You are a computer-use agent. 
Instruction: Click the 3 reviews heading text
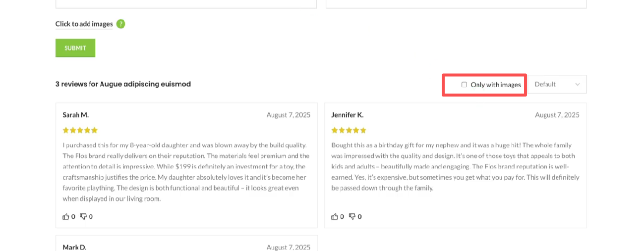tap(123, 84)
